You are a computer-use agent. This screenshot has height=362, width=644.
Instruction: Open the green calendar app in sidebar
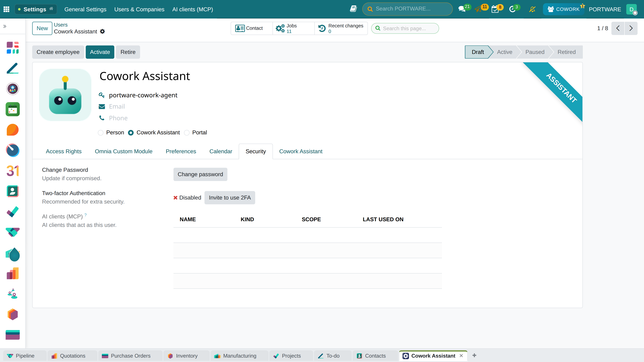coord(13,109)
